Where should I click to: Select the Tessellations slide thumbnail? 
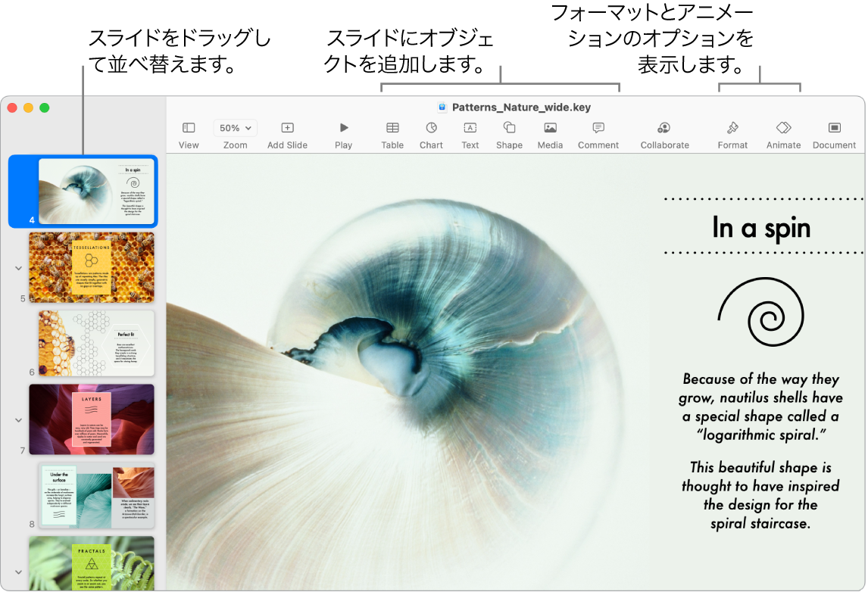click(91, 267)
